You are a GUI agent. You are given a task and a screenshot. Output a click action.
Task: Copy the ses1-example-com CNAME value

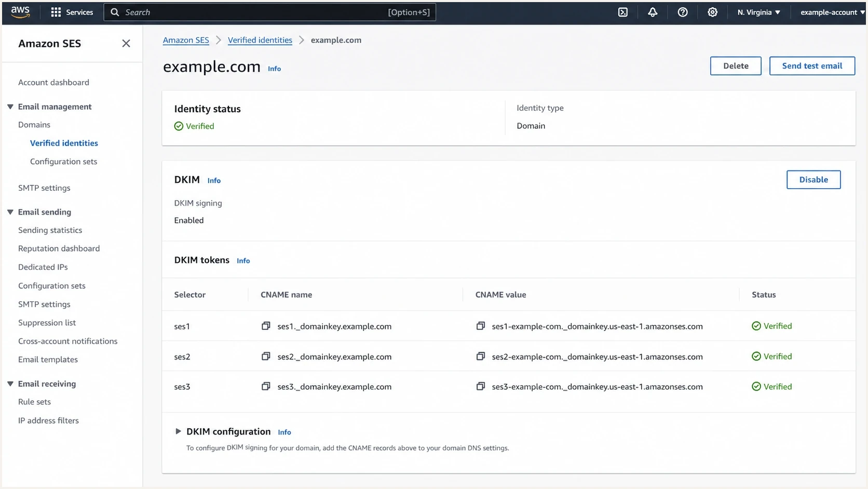click(481, 326)
